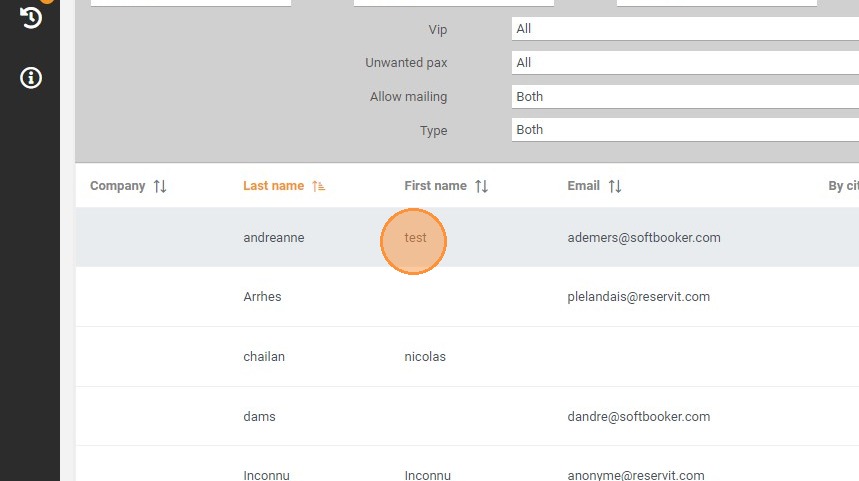Select the Arrhes row last name
Viewport: 859px width, 481px height.
point(262,296)
